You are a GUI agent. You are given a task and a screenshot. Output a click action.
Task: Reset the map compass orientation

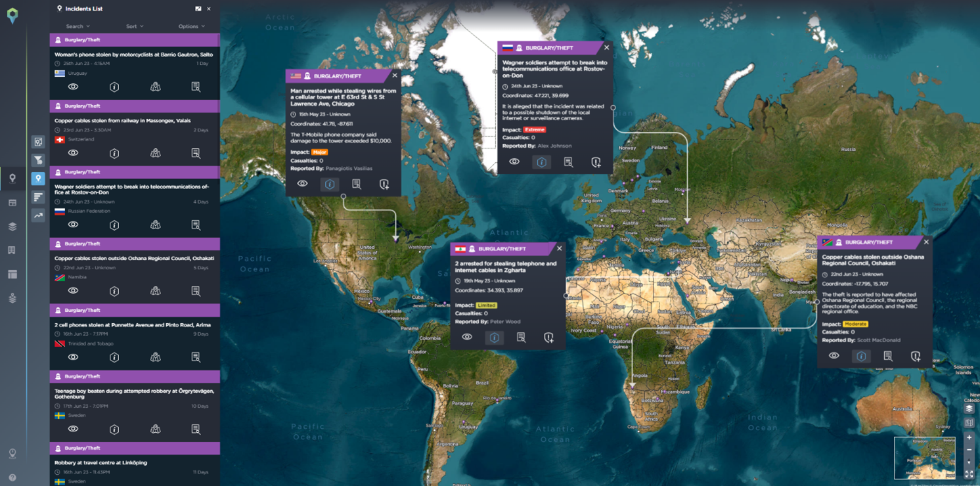[969, 462]
